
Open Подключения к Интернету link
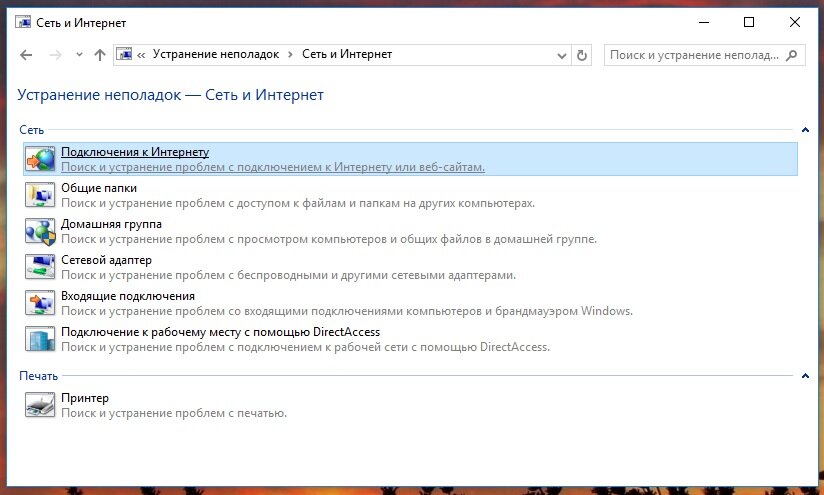point(135,152)
